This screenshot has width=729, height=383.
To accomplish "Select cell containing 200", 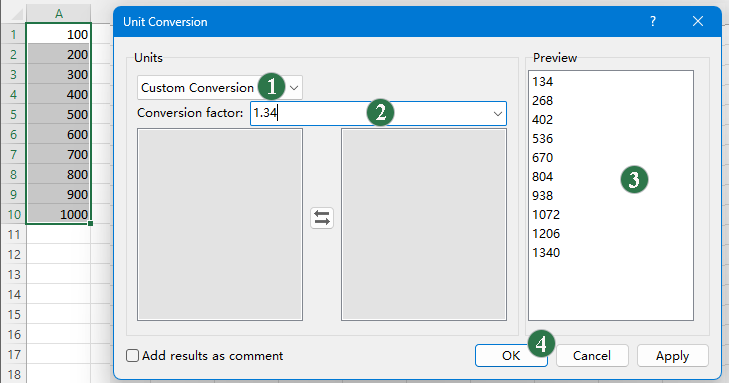I will (x=59, y=54).
